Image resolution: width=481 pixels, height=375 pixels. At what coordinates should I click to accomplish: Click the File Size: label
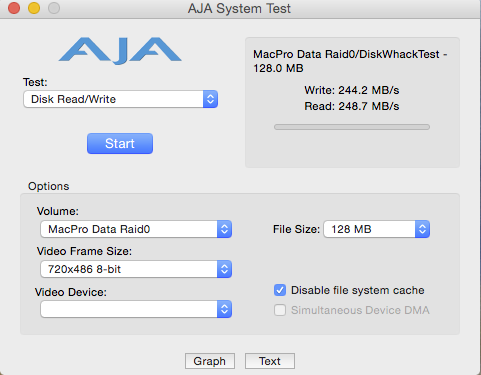pyautogui.click(x=296, y=229)
